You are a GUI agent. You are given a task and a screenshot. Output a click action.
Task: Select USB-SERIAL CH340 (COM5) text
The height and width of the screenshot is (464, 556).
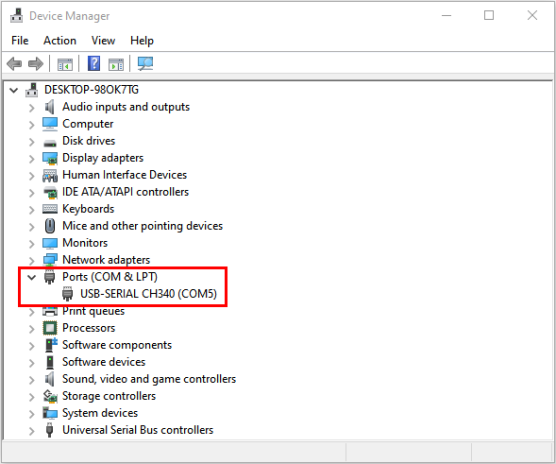pos(148,294)
